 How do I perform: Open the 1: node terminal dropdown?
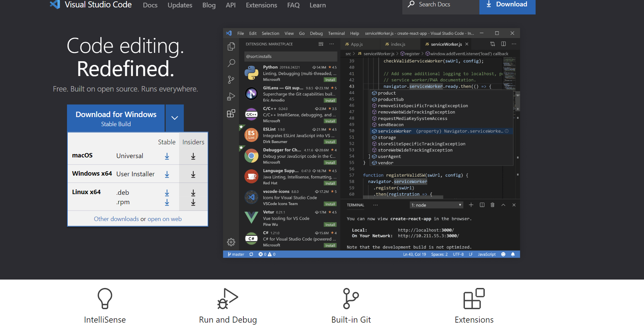click(x=436, y=205)
